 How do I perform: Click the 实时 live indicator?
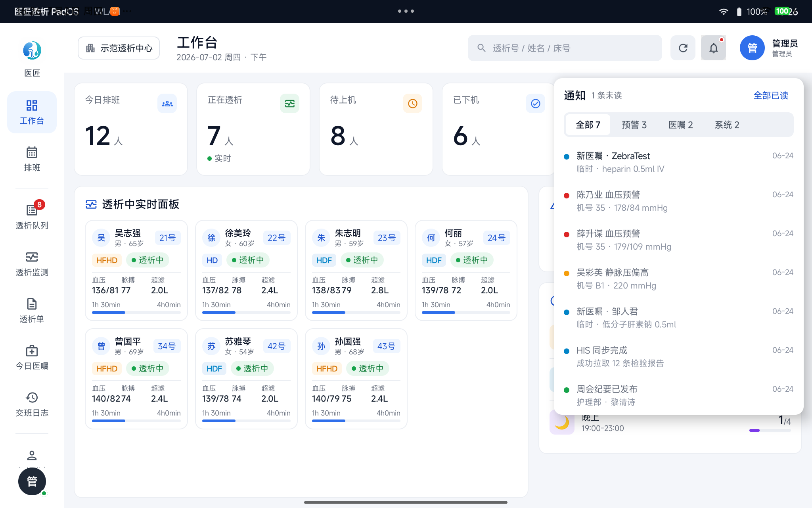[219, 158]
